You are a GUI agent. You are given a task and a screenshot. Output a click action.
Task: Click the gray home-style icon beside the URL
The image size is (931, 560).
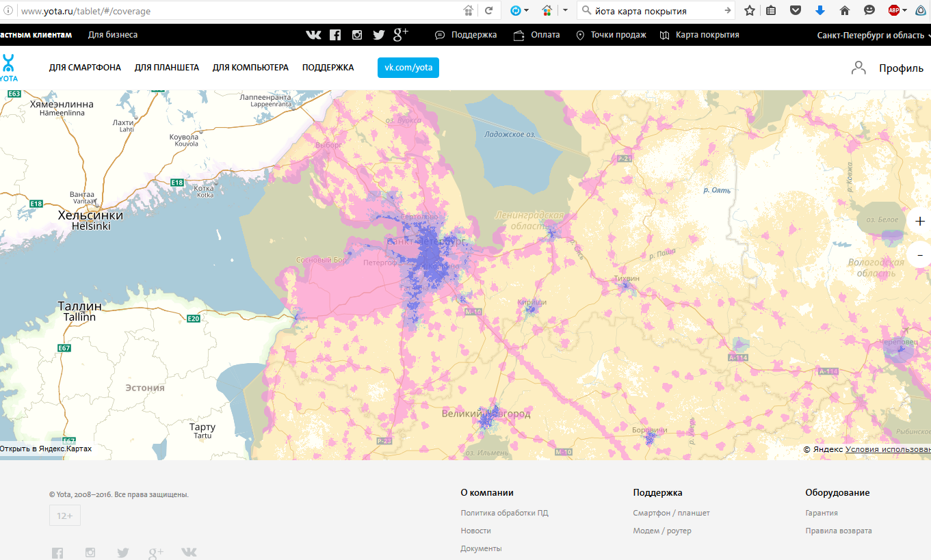(469, 11)
